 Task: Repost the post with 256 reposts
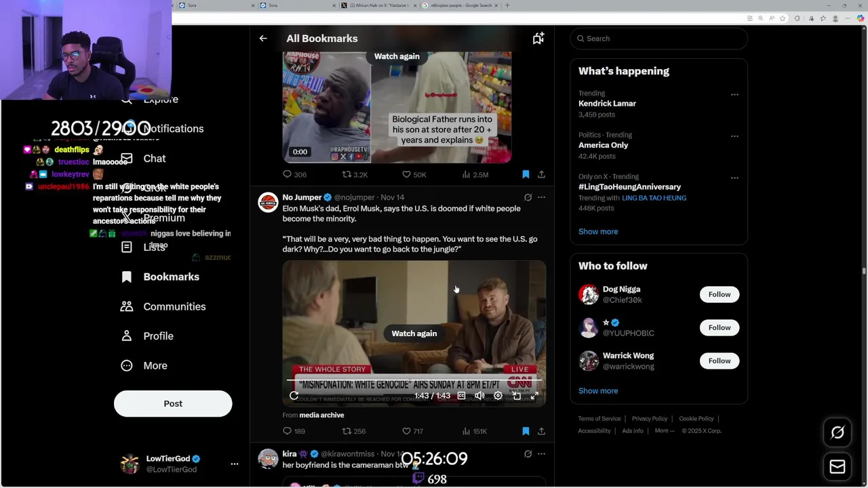pos(354,431)
